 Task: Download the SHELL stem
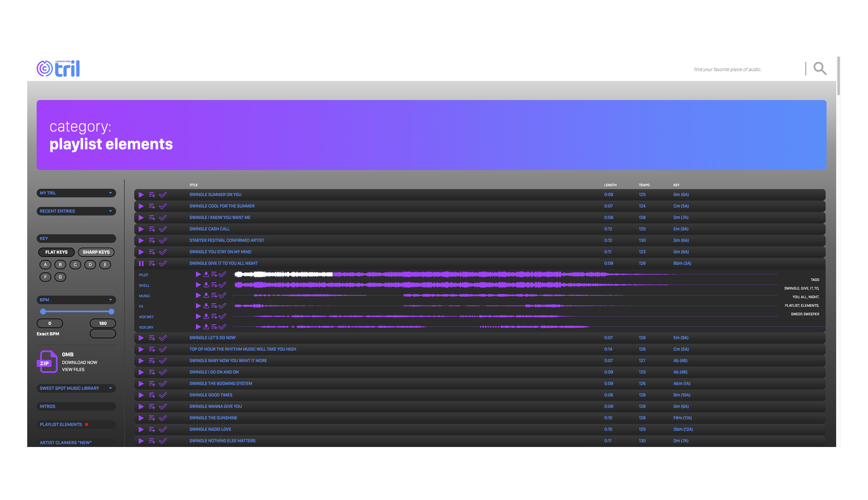point(206,285)
